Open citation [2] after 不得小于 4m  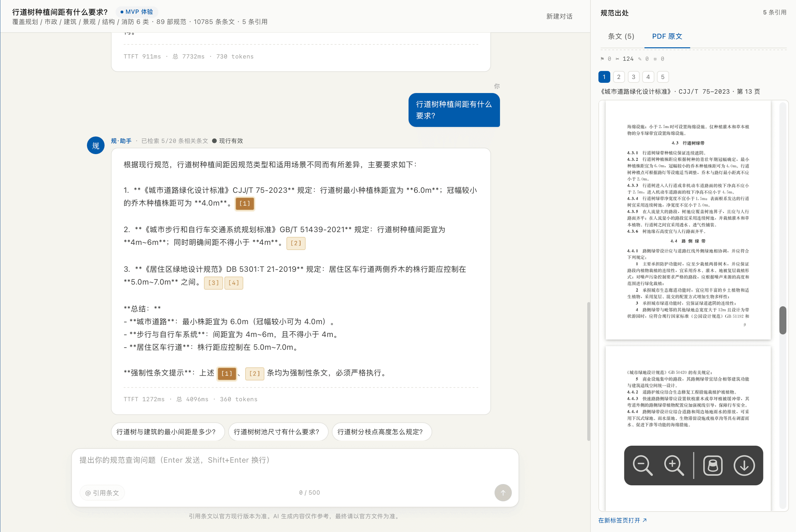pyautogui.click(x=296, y=243)
